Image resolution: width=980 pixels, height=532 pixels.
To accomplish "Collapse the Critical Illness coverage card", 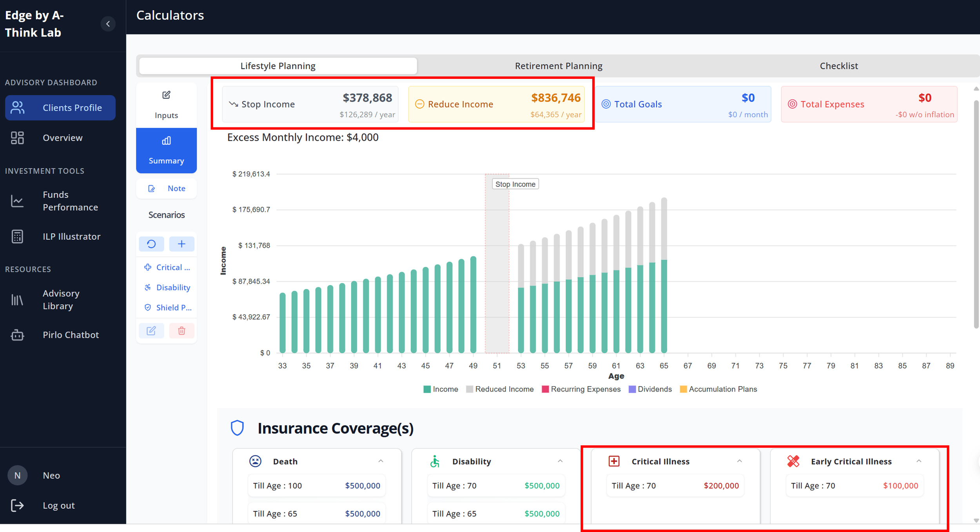I will pyautogui.click(x=739, y=461).
